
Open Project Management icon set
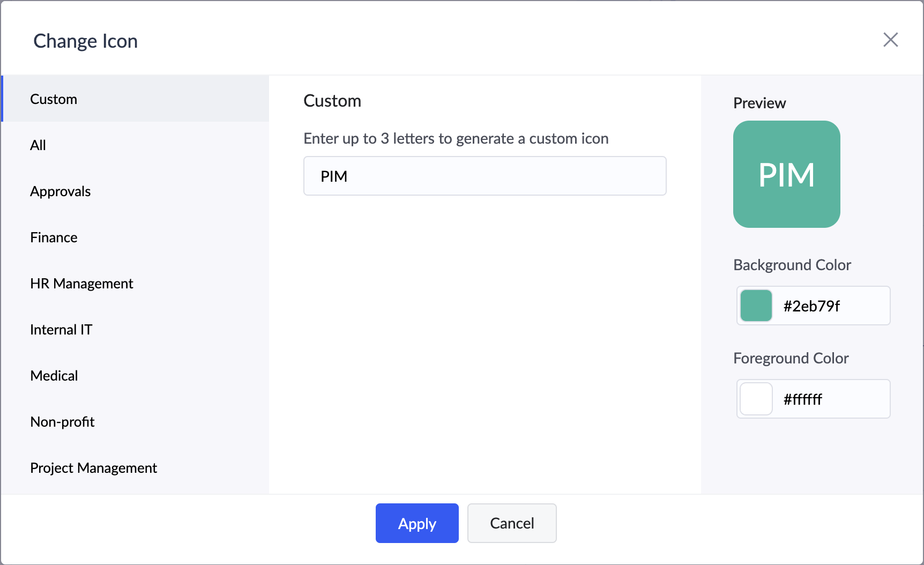[94, 468]
